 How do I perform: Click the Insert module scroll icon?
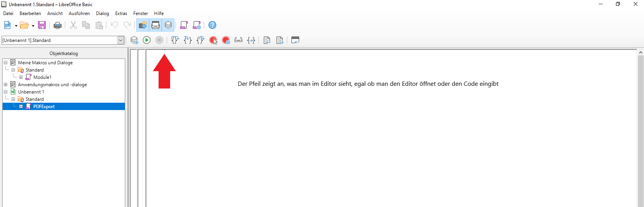tap(184, 25)
